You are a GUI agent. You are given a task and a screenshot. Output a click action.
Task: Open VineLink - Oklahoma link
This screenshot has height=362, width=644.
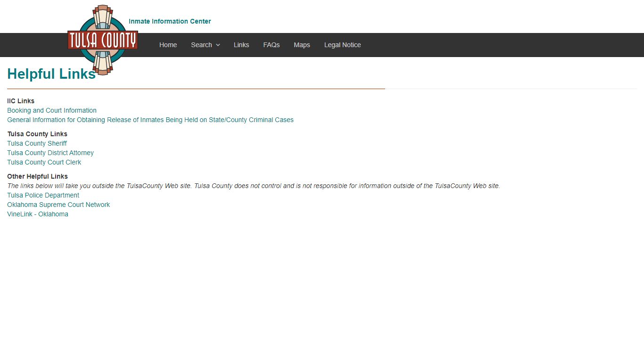pos(38,214)
